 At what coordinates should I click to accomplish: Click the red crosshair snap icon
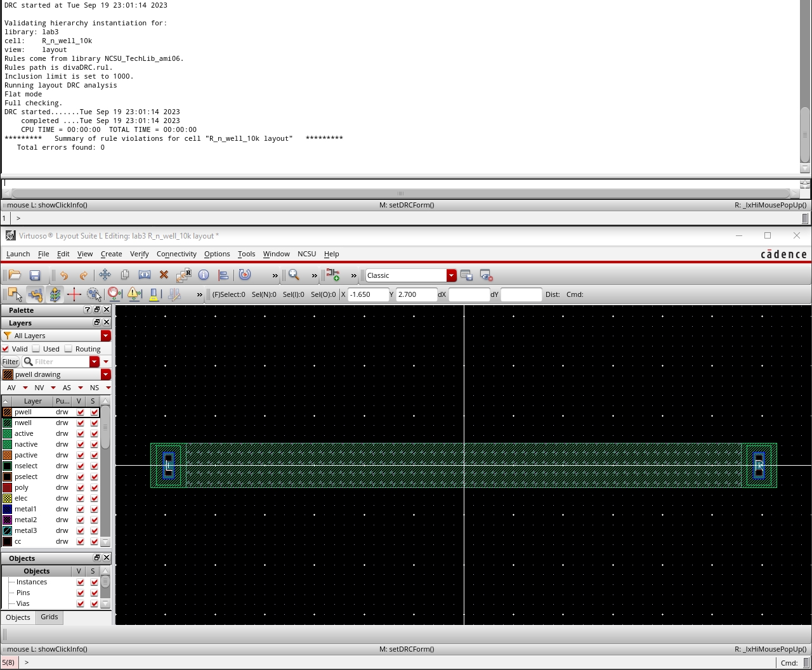pos(74,294)
